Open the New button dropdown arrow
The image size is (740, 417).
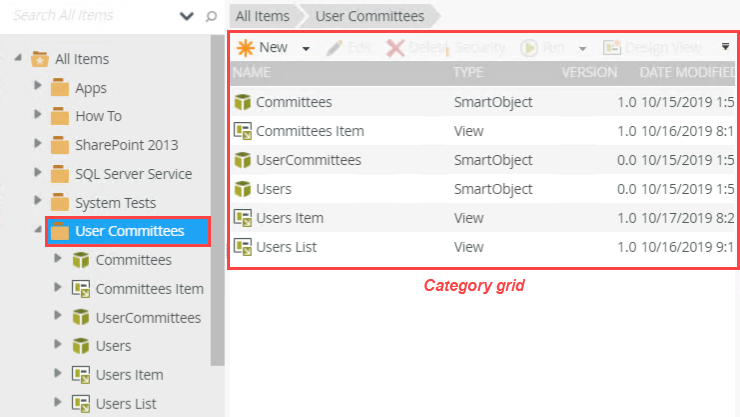[306, 48]
